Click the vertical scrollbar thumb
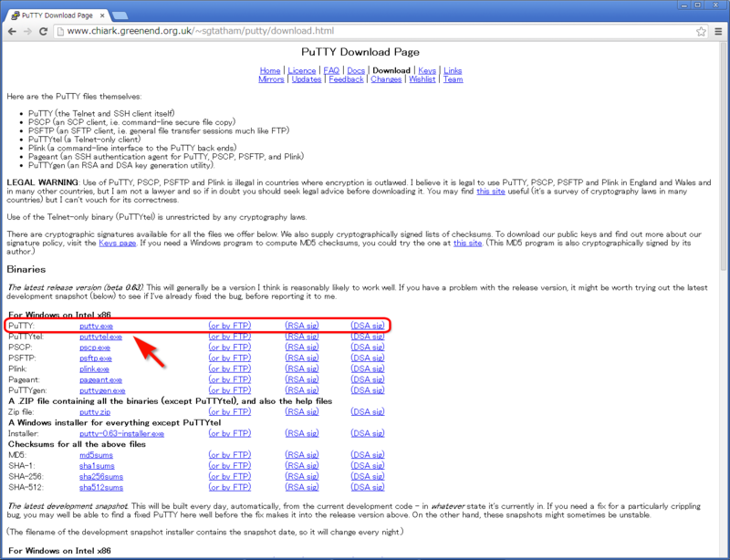 click(x=723, y=156)
